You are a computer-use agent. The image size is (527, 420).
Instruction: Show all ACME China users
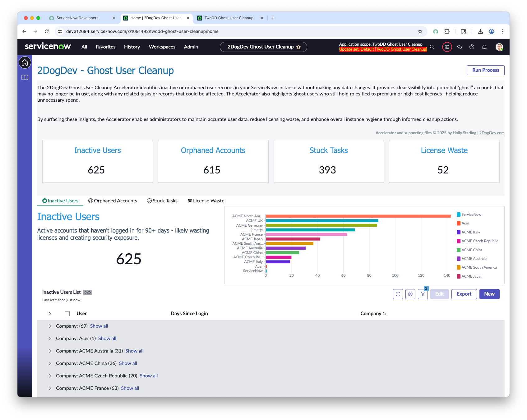tap(128, 363)
